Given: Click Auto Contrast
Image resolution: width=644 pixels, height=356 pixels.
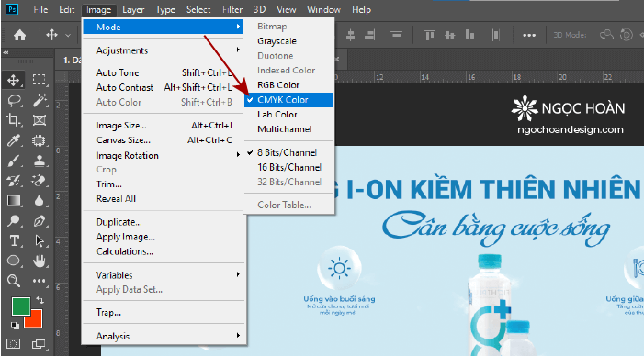Looking at the screenshot, I should [163, 88].
